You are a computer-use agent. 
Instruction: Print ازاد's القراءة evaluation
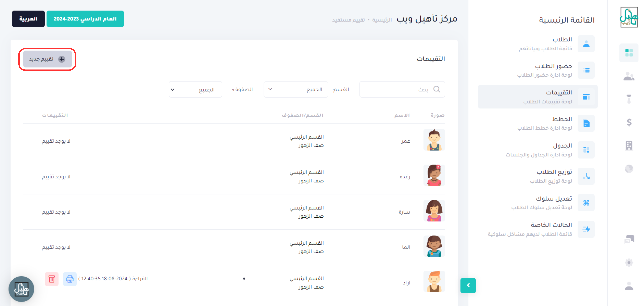tap(70, 279)
